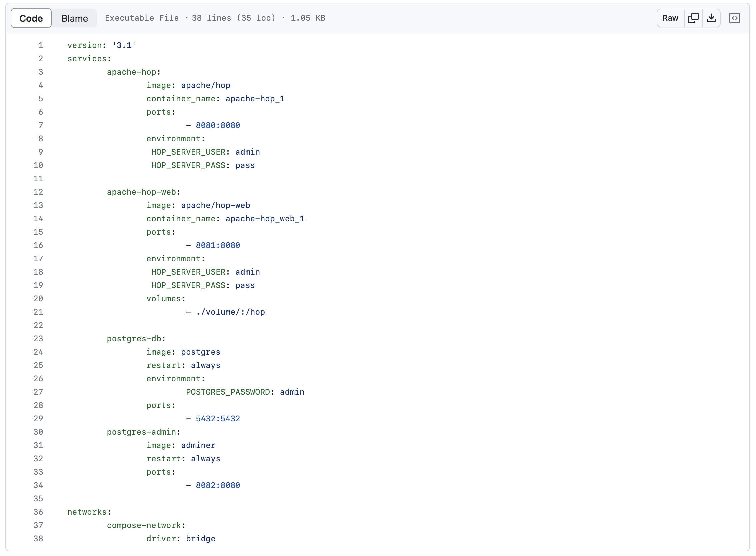The height and width of the screenshot is (556, 756).
Task: Select line number 1
Action: click(x=41, y=45)
